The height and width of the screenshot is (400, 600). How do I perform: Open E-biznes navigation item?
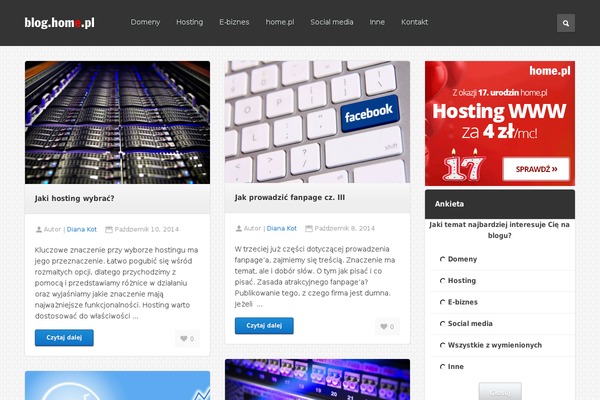[234, 22]
